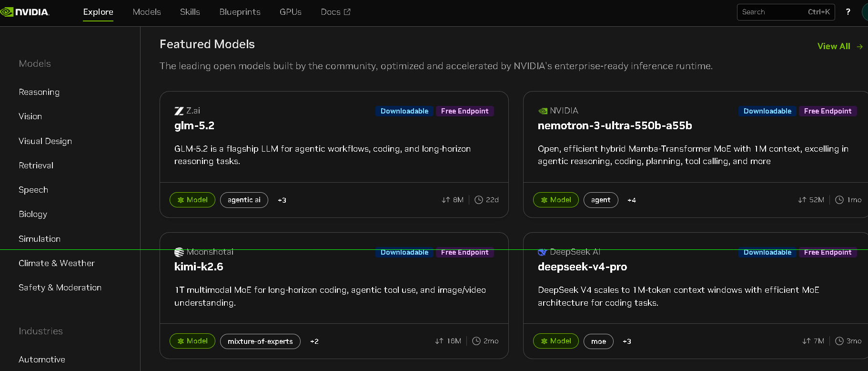Image resolution: width=868 pixels, height=371 pixels.
Task: Click the download count icon on deepseek-v4-pro card
Action: click(807, 341)
